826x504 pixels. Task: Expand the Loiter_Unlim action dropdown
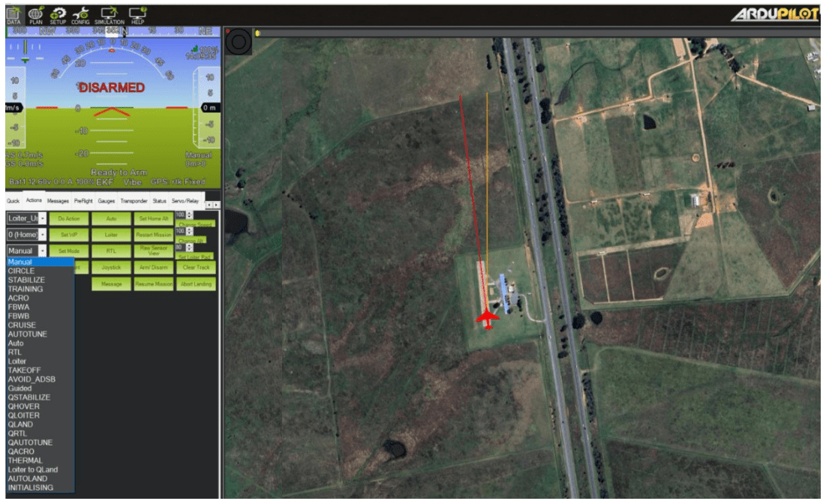click(42, 218)
